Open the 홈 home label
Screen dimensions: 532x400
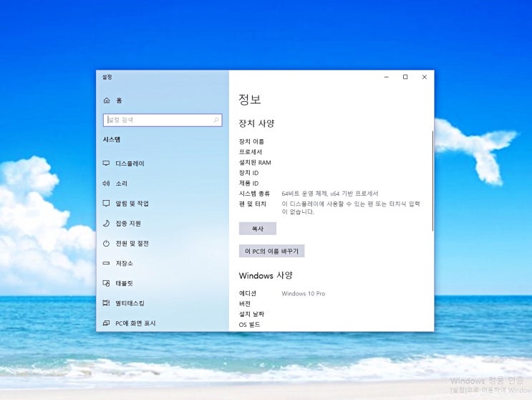119,100
